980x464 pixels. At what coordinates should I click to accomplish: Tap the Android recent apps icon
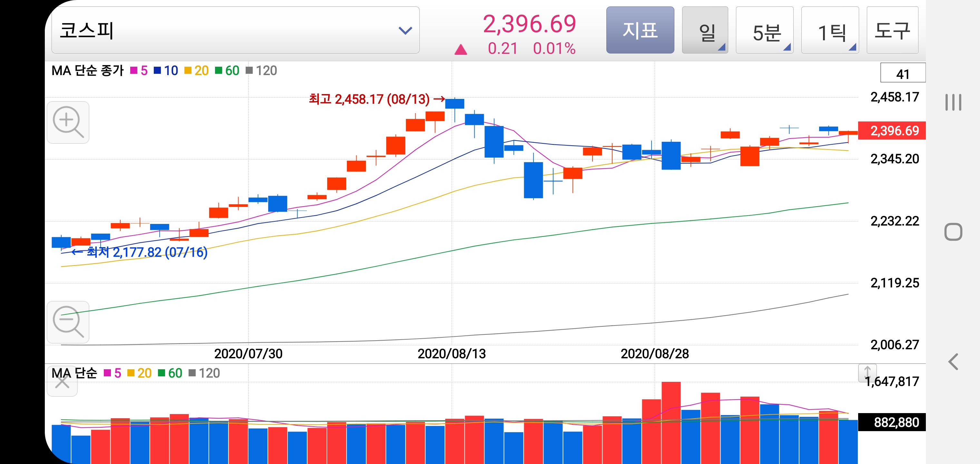[x=953, y=102]
